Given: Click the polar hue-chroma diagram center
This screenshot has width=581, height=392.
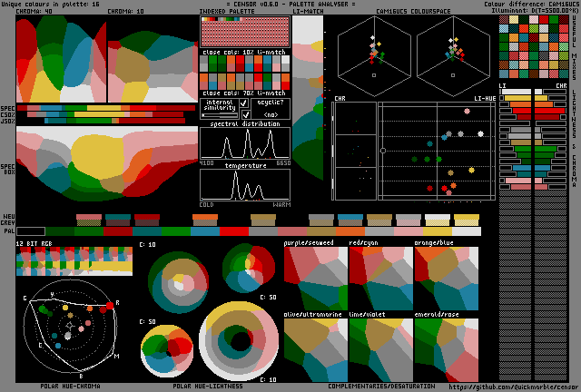Looking at the screenshot, I should coord(70,325).
